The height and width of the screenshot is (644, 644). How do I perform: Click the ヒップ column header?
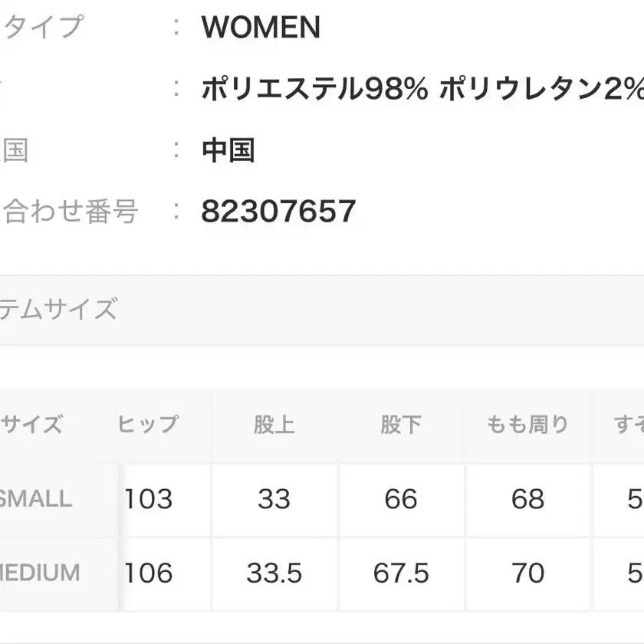coord(148,424)
